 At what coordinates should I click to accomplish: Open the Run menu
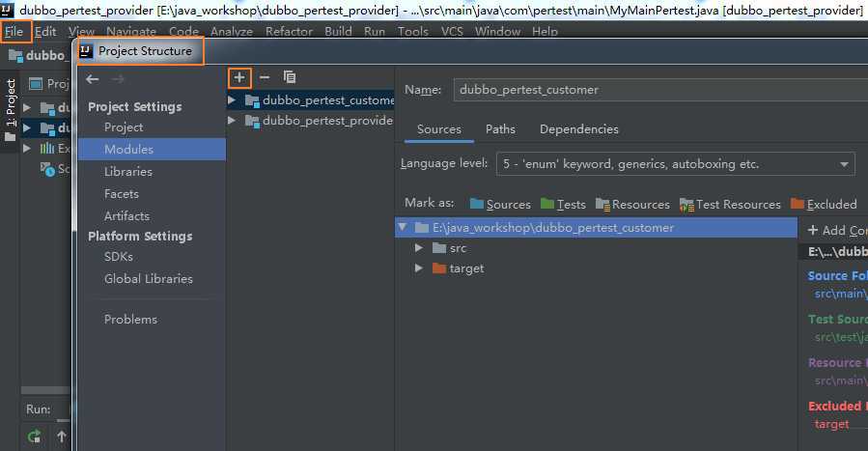click(375, 32)
